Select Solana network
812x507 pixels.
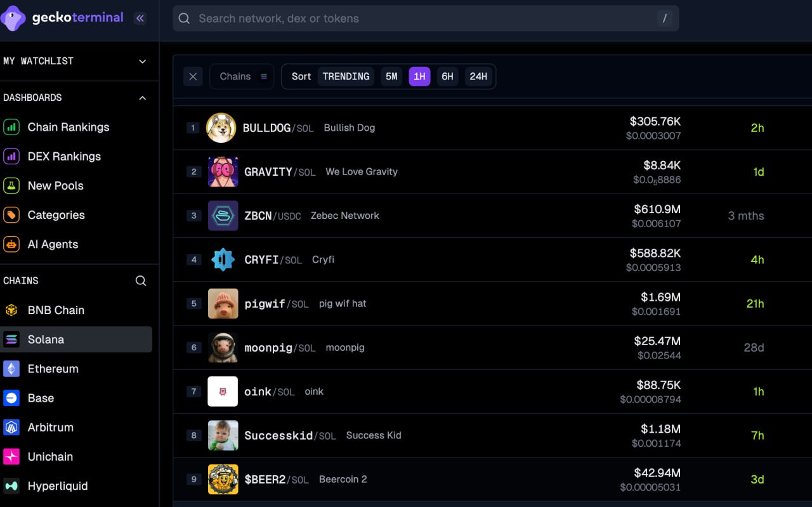pos(76,339)
